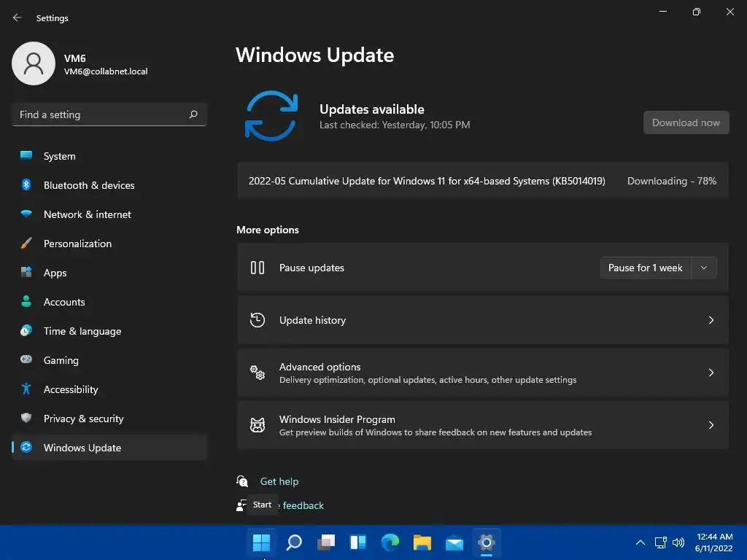Go to Bluetooth & devices settings
This screenshot has height=560, width=747.
(x=109, y=184)
